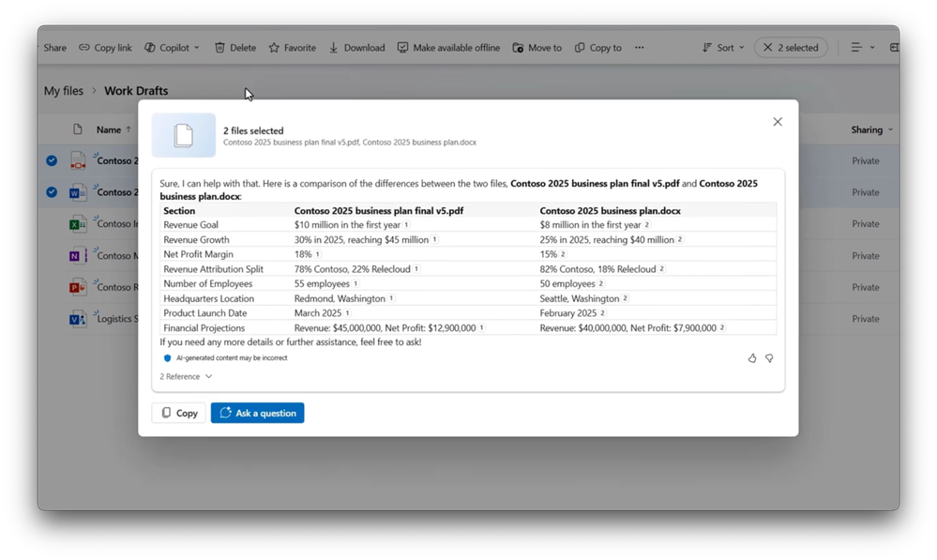This screenshot has height=560, width=937.
Task: Click citation 2 beside 50 employees
Action: pos(601,284)
